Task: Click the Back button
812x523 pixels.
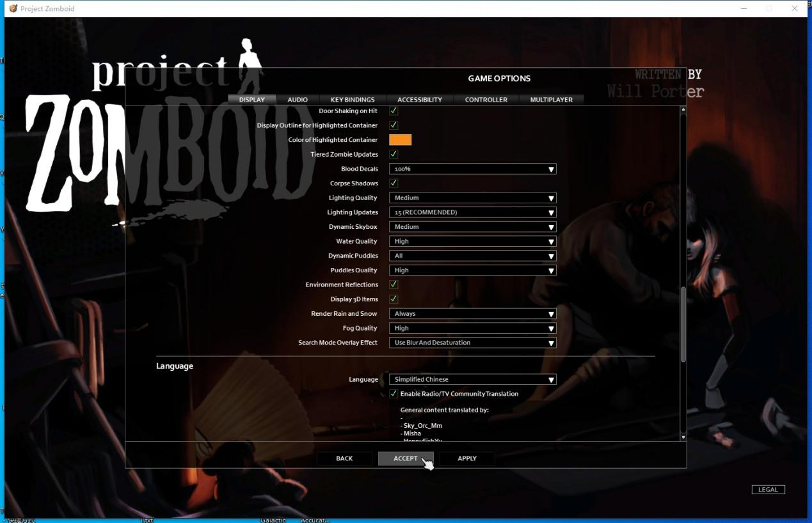Action: pos(344,458)
